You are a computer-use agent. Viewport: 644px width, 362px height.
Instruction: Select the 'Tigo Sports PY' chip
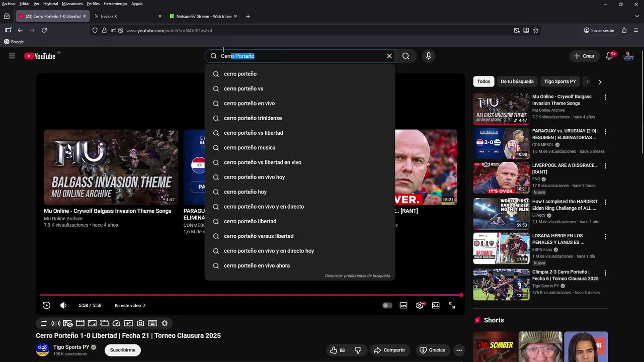pos(560,81)
